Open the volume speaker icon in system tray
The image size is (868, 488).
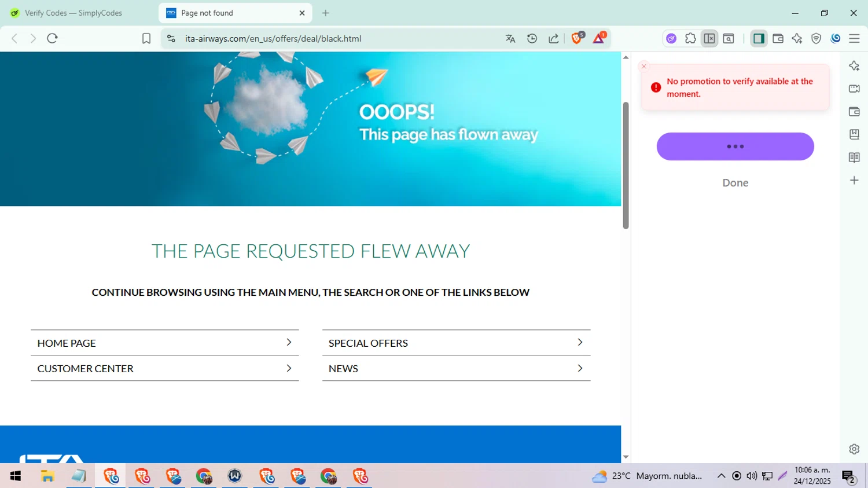pyautogui.click(x=752, y=476)
